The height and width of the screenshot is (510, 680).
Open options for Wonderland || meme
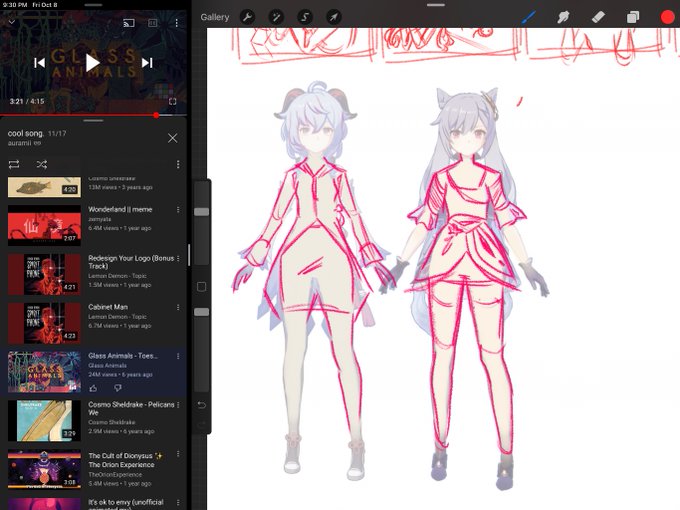pos(178,210)
